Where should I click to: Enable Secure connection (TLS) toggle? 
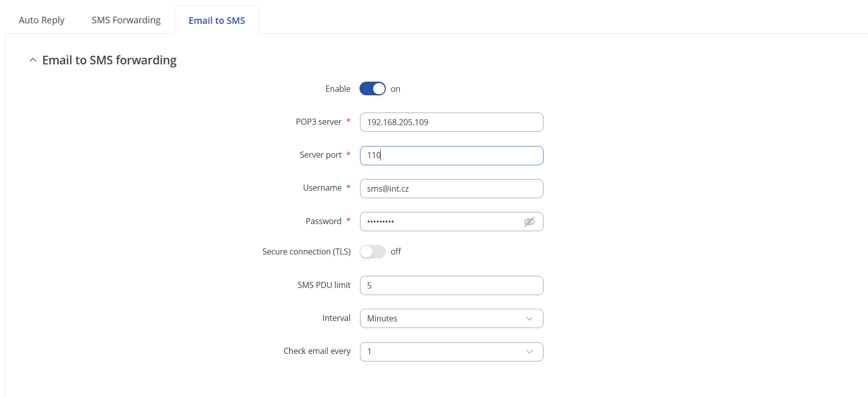(373, 251)
